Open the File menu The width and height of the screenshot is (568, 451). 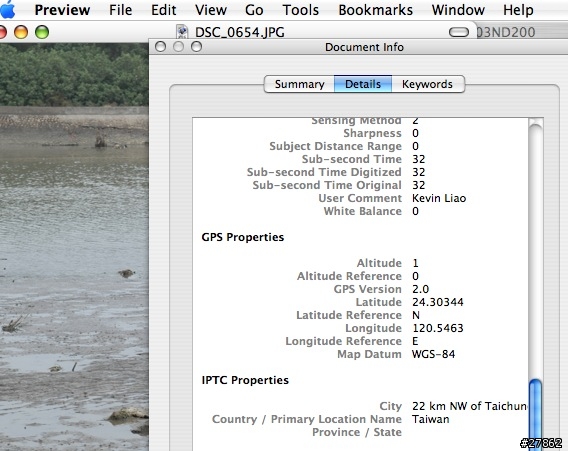pyautogui.click(x=121, y=10)
